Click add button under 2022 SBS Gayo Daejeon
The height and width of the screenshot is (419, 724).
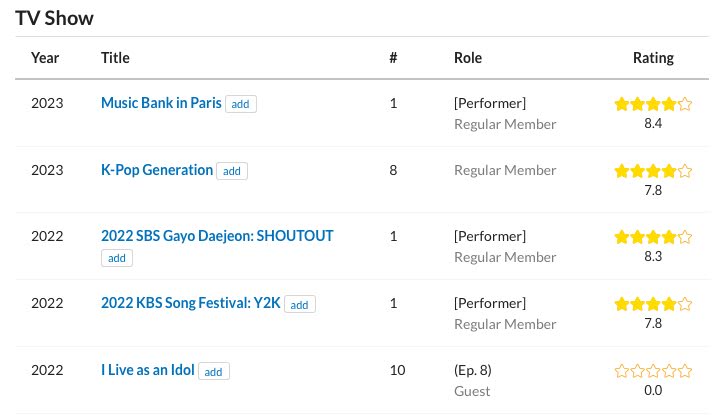point(117,258)
